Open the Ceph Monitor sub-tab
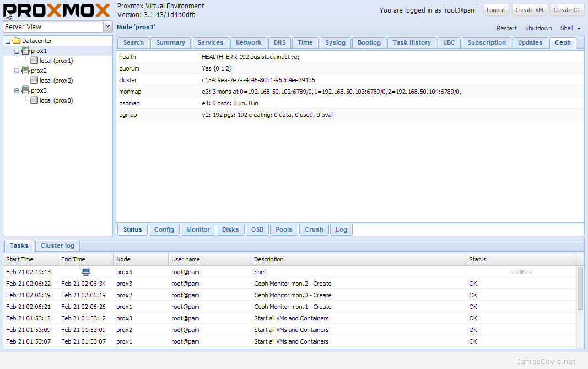This screenshot has height=369, width=588. tap(198, 229)
